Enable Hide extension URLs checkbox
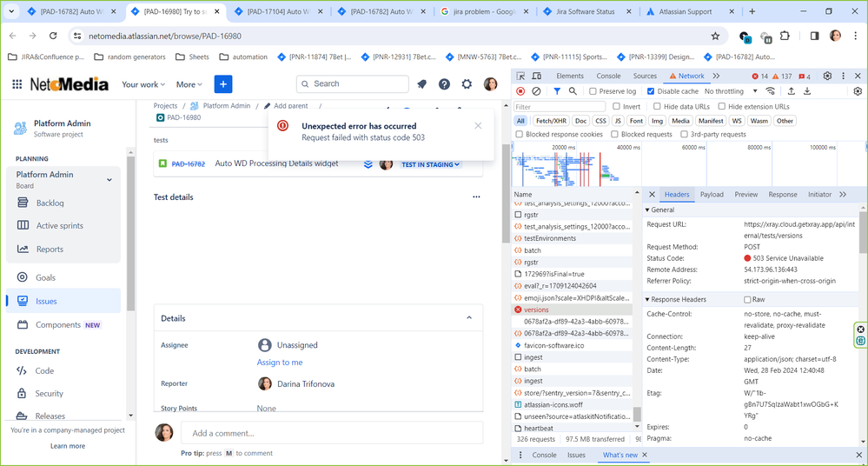 (x=722, y=106)
